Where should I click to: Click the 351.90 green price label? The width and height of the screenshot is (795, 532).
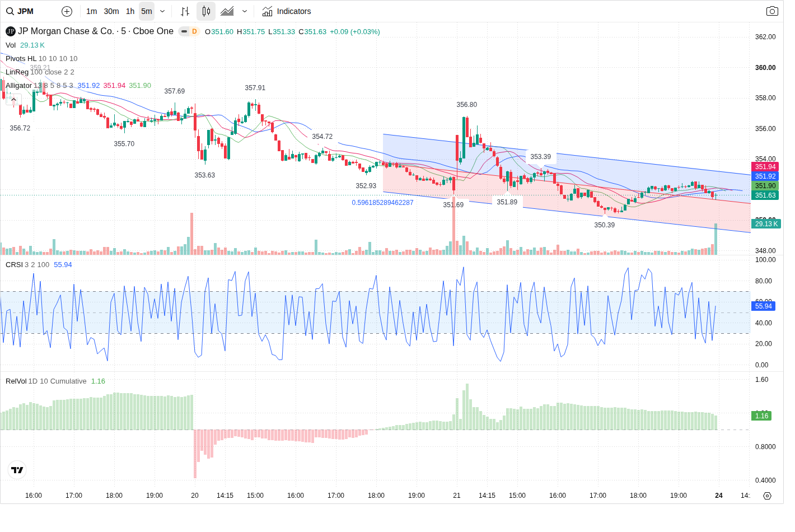[x=765, y=186]
